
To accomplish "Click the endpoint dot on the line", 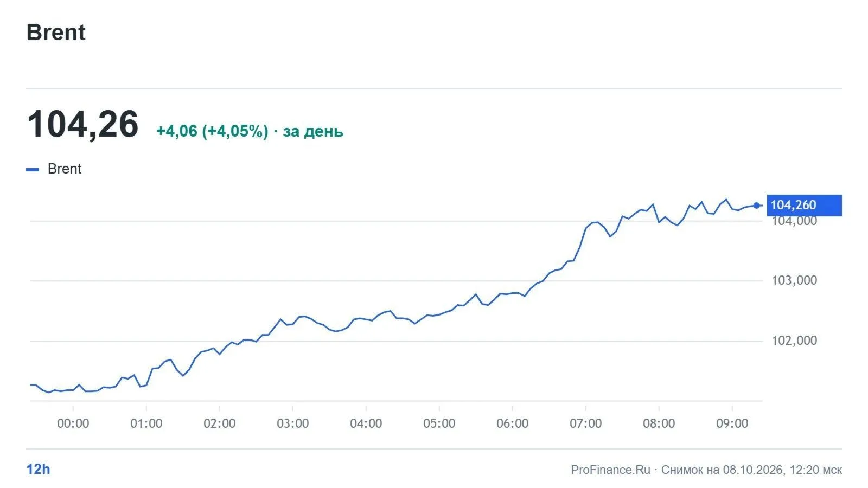I will tap(757, 206).
